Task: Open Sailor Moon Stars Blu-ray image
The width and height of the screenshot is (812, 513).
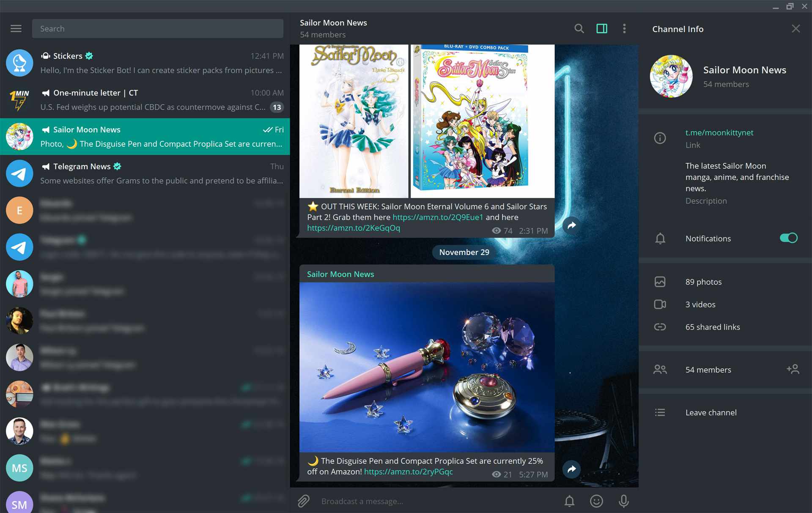Action: (x=483, y=121)
